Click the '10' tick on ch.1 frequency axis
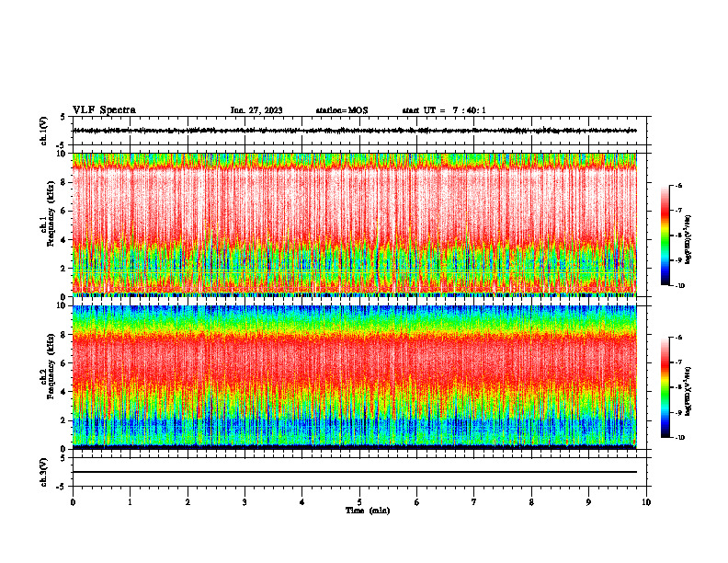The width and height of the screenshot is (728, 563). pyautogui.click(x=62, y=154)
